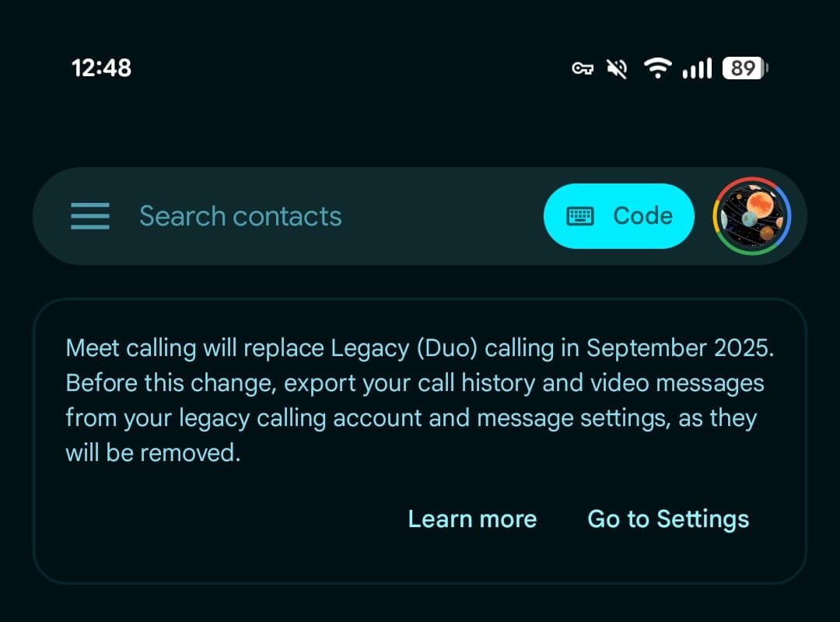
Task: Click the 'September 2025' text in notice
Action: point(680,348)
